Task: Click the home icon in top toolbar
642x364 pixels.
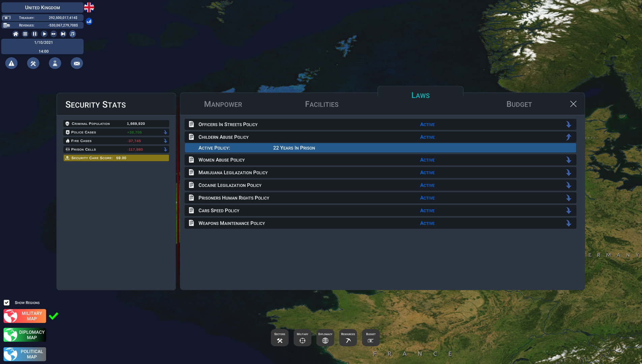Action: point(16,34)
